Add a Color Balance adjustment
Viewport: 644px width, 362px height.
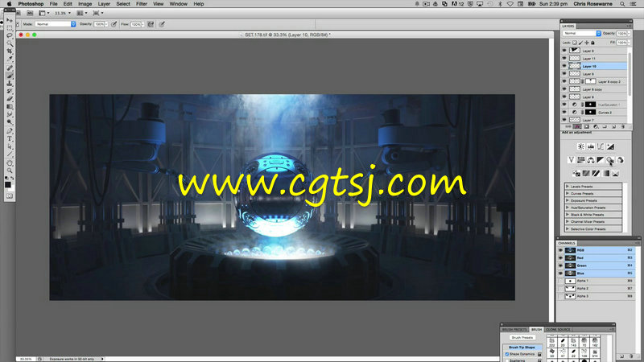(x=591, y=160)
